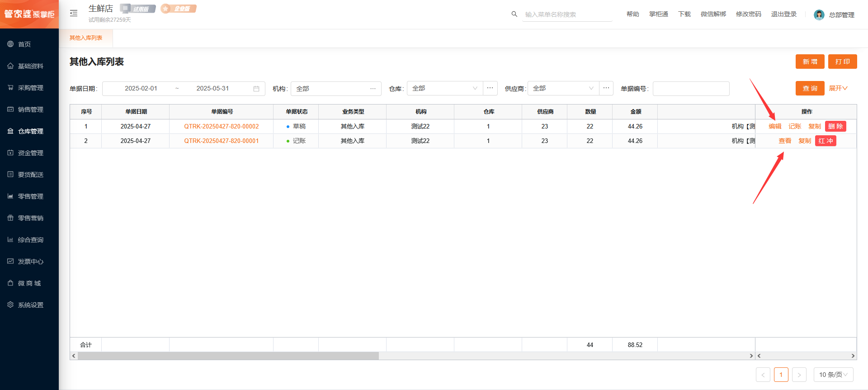This screenshot has height=390, width=868.
Task: Go to previous page arrow
Action: (x=763, y=375)
